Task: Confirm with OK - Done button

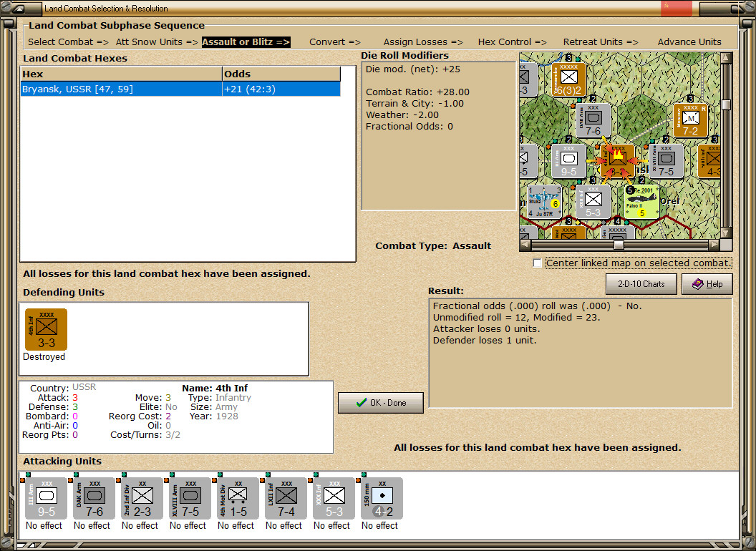Action: [380, 403]
